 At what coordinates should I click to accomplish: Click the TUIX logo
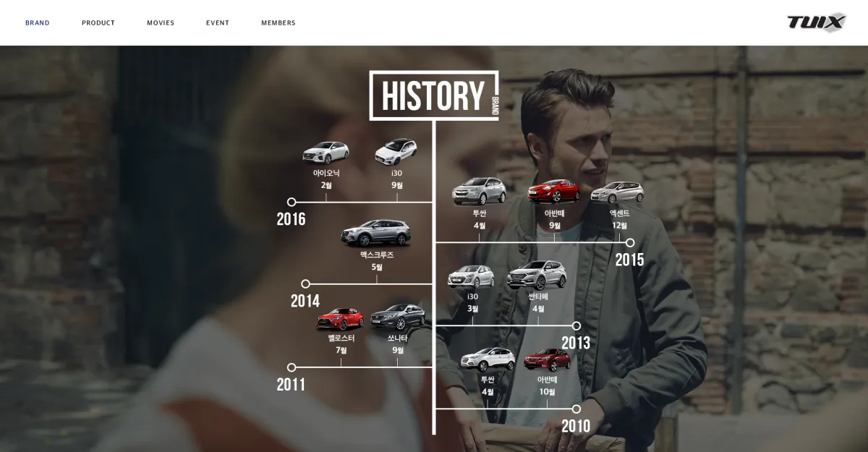tap(817, 22)
